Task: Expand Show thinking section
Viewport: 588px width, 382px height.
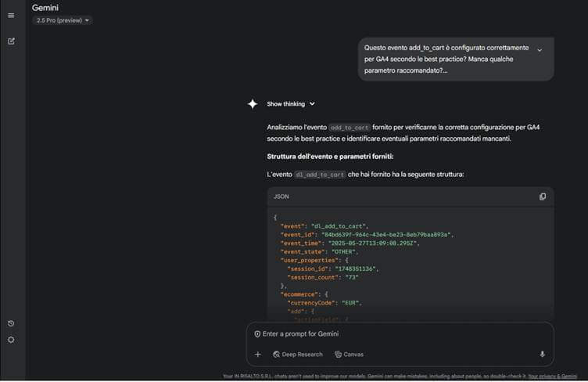Action: tap(291, 104)
